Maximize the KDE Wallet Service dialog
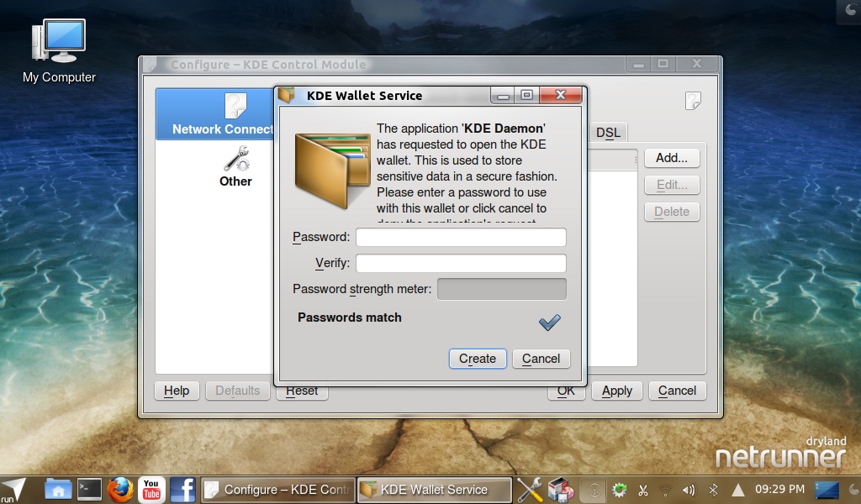This screenshot has width=861, height=504. pos(526,95)
